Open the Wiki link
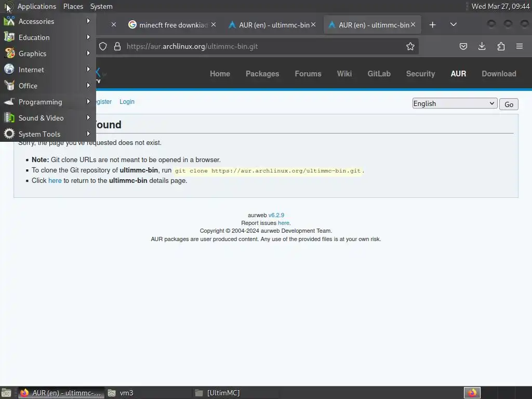This screenshot has height=399, width=532. pos(344,74)
